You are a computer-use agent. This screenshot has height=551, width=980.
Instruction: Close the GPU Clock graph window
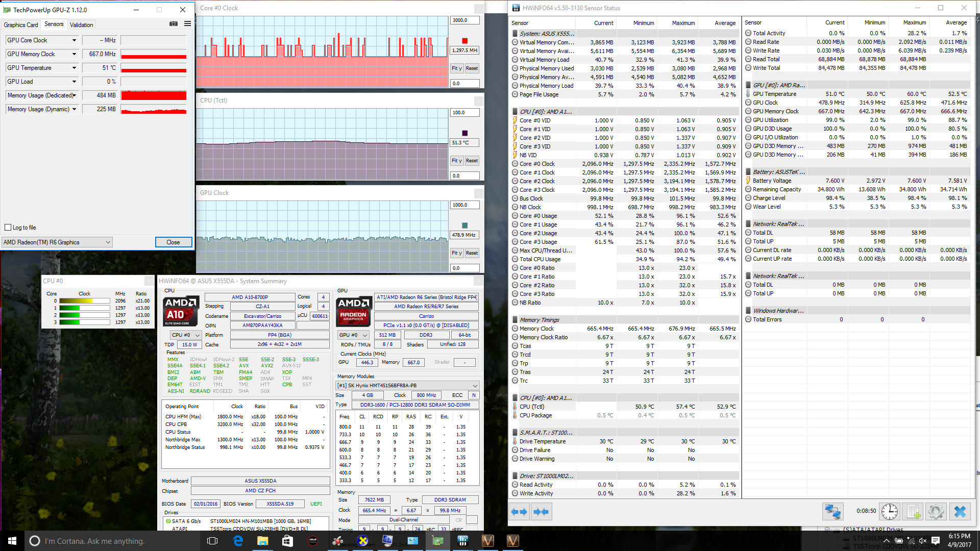tap(479, 193)
